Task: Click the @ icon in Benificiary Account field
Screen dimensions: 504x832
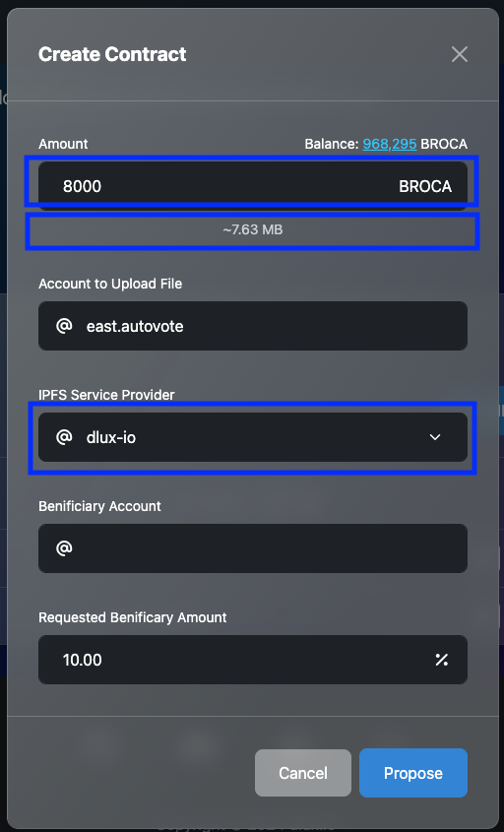Action: coord(64,548)
